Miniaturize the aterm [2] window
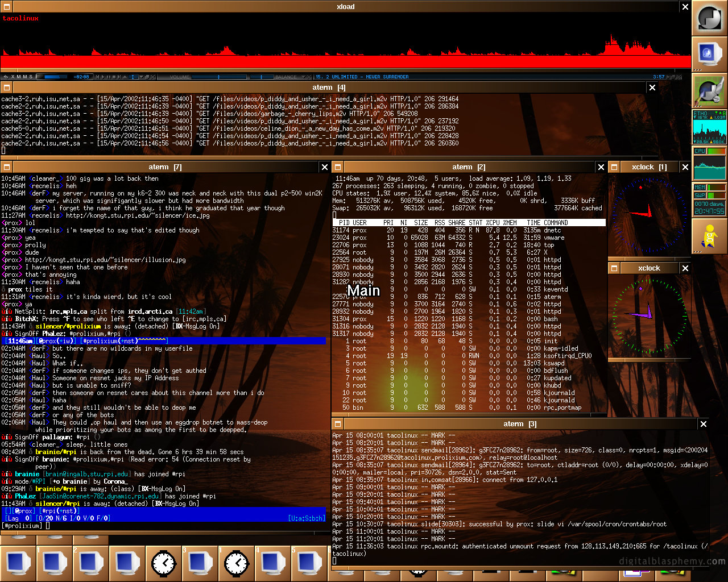The height and width of the screenshot is (582, 728). click(338, 167)
